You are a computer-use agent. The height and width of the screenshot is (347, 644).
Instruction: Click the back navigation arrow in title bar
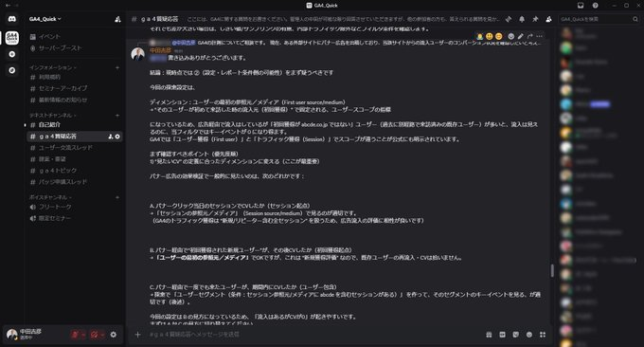(x=8, y=6)
